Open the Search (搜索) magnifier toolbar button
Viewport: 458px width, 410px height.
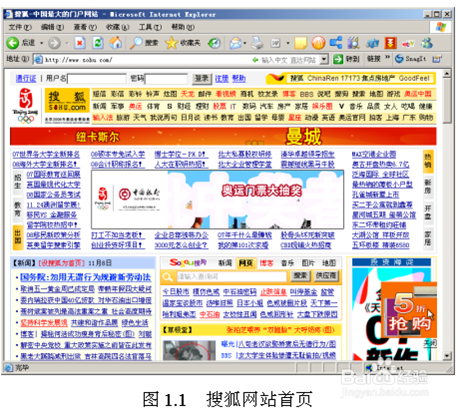pyautogui.click(x=144, y=43)
